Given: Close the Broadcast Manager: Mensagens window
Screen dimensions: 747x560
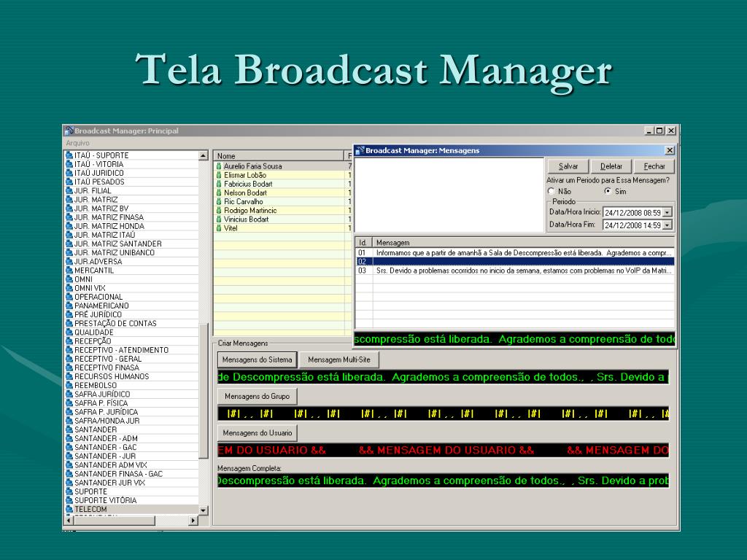Looking at the screenshot, I should pyautogui.click(x=670, y=150).
